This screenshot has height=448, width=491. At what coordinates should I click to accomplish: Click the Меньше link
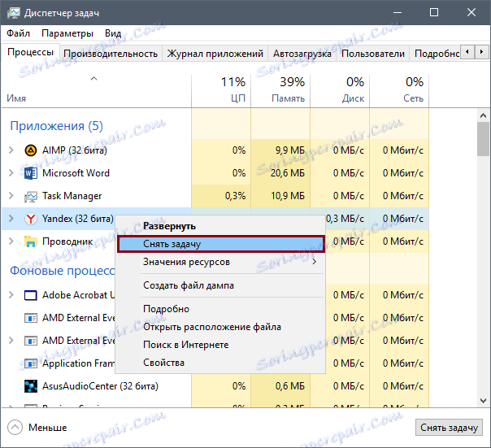pos(48,428)
